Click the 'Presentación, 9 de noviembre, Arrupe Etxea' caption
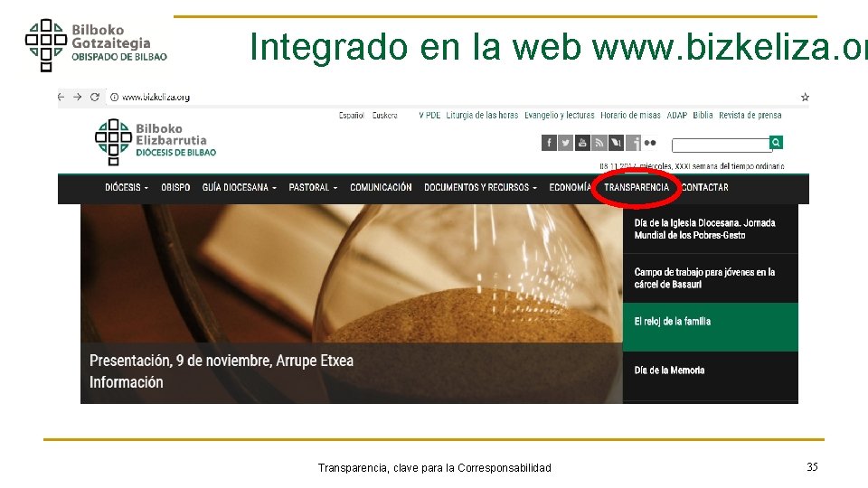This screenshot has height=488, width=868. (x=222, y=361)
